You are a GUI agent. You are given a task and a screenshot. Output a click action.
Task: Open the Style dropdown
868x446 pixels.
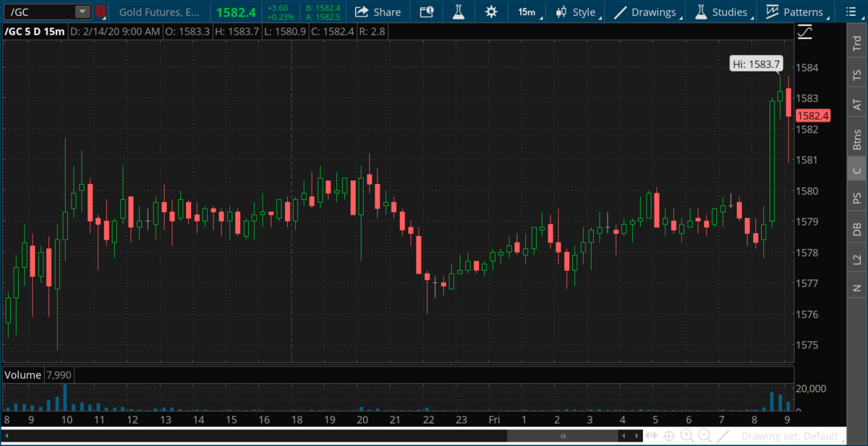[x=576, y=12]
